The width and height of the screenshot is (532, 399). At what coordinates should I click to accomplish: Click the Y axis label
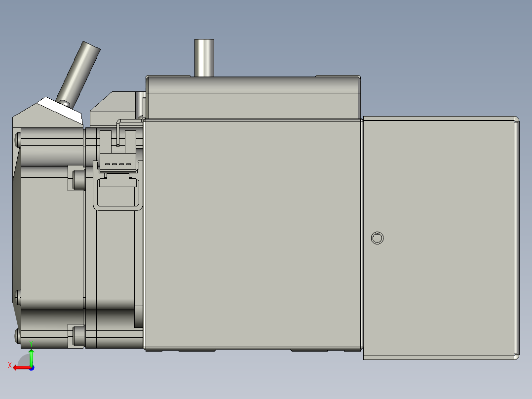coord(31,343)
